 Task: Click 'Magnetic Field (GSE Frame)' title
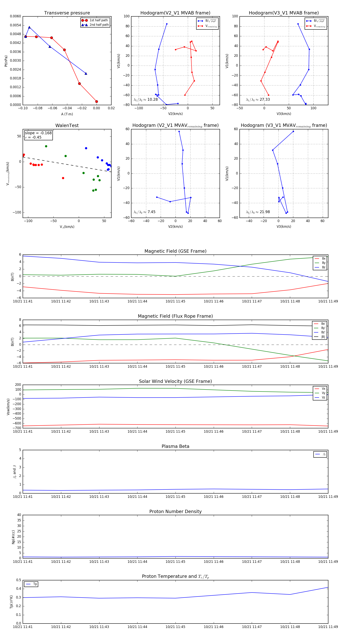pyautogui.click(x=175, y=251)
